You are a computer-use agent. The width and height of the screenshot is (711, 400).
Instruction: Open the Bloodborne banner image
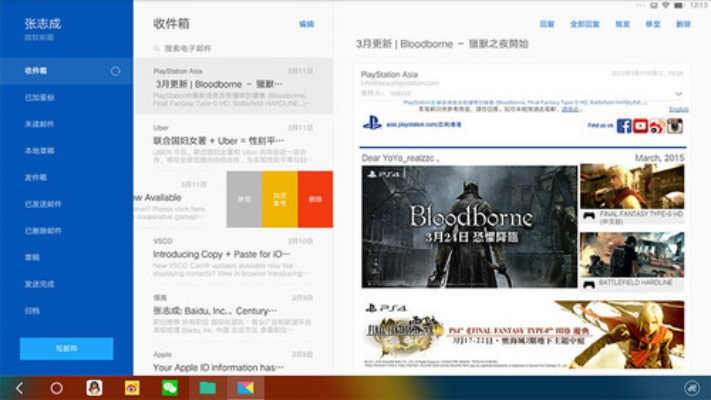pos(469,226)
